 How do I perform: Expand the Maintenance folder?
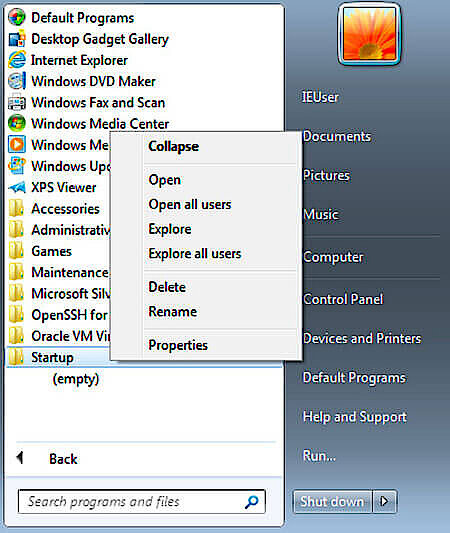[58, 272]
